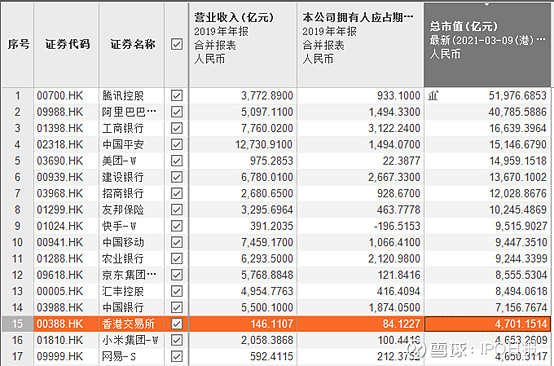Click revenue value 7,760.0200
Image resolution: width=554 pixels, height=366 pixels.
(267, 128)
